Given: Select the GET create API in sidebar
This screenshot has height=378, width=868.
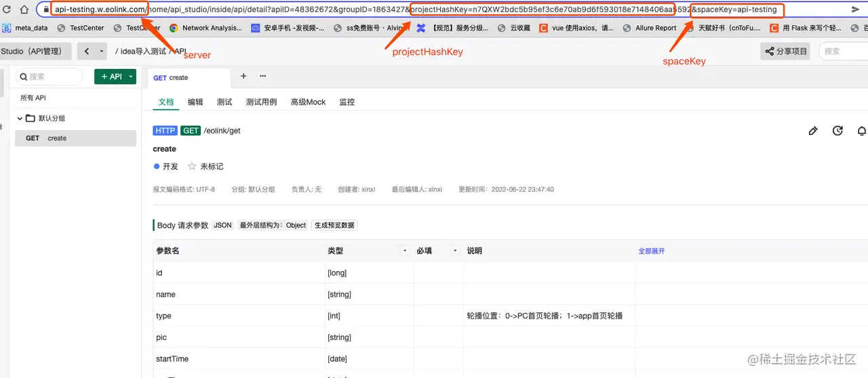Looking at the screenshot, I should [76, 138].
